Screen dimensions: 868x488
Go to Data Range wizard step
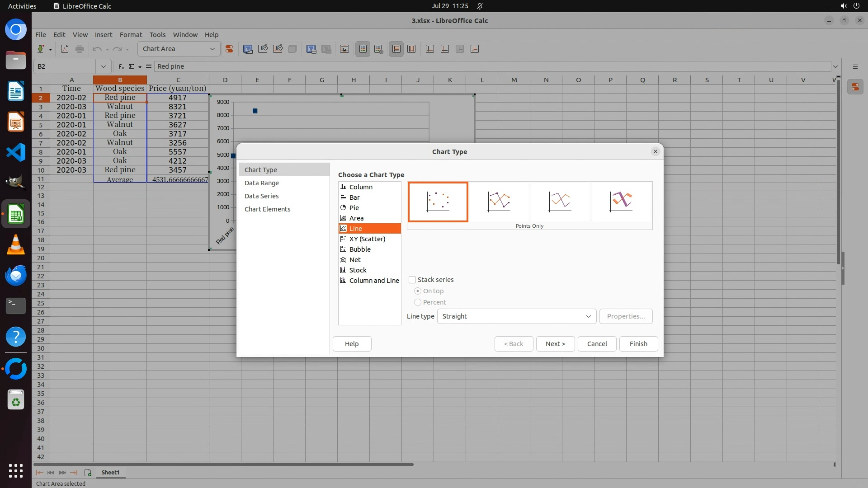[x=261, y=183]
